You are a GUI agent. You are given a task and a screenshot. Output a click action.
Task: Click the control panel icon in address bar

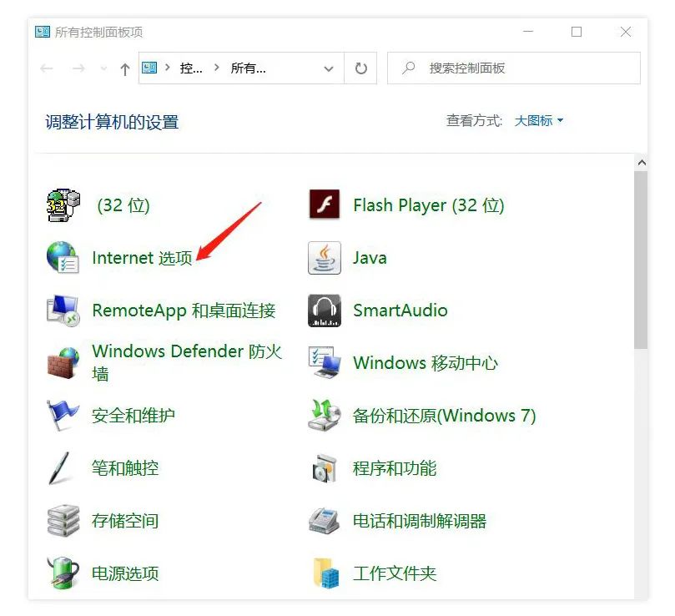pyautogui.click(x=149, y=68)
